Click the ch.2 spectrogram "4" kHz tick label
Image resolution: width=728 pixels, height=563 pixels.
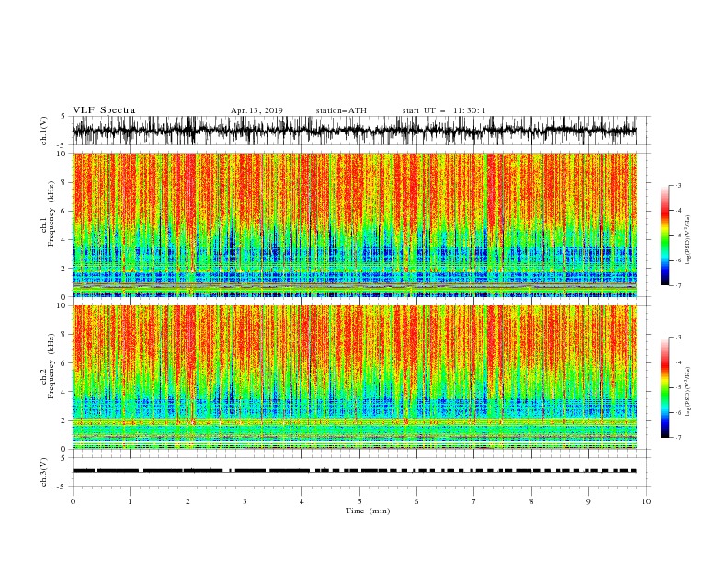(x=63, y=392)
